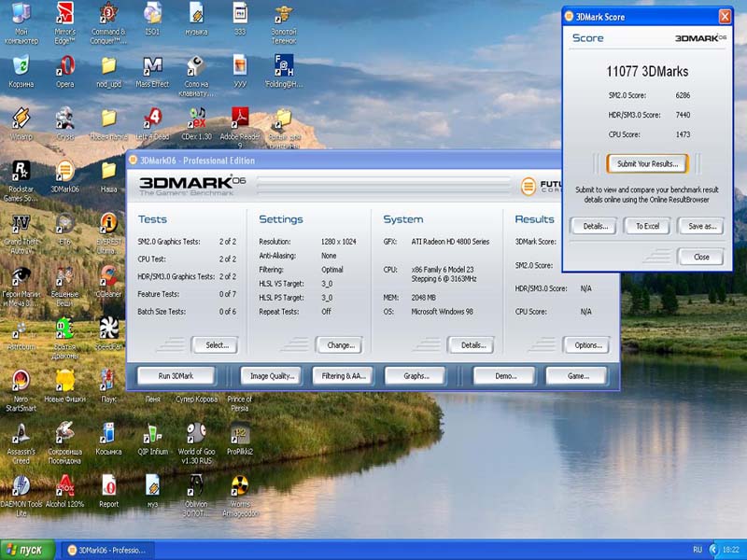Select the SpeedFan desktop icon
The width and height of the screenshot is (747, 560).
coord(108,329)
